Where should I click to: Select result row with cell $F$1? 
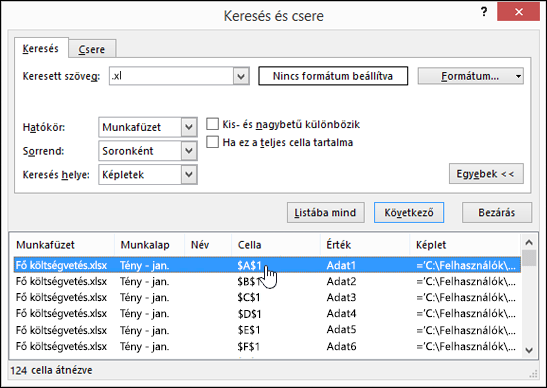tap(268, 346)
